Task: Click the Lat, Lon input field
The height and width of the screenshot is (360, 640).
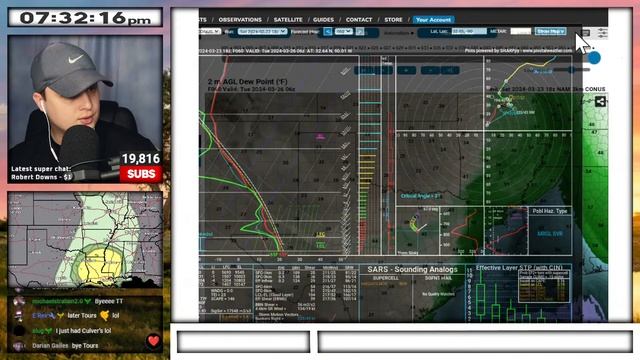Action: (469, 31)
